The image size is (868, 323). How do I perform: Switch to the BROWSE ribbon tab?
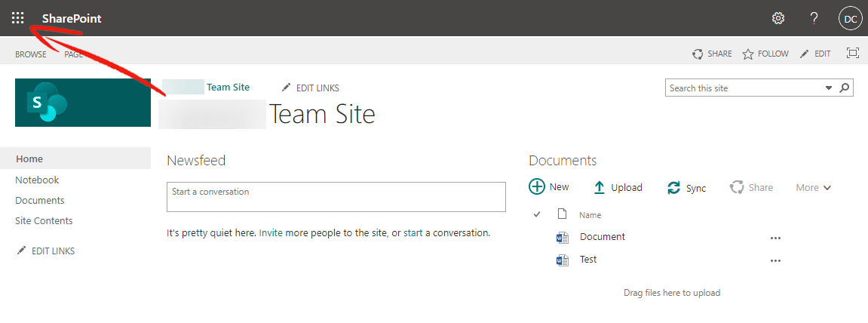31,54
